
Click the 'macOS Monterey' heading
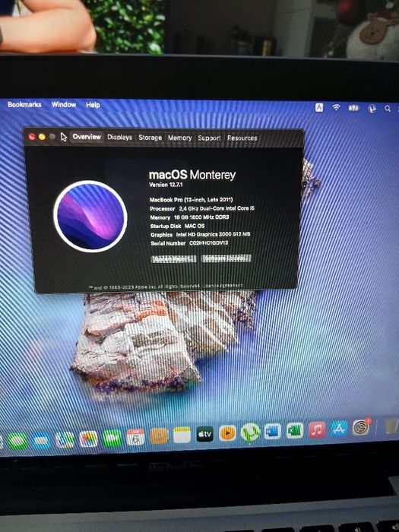tap(192, 175)
